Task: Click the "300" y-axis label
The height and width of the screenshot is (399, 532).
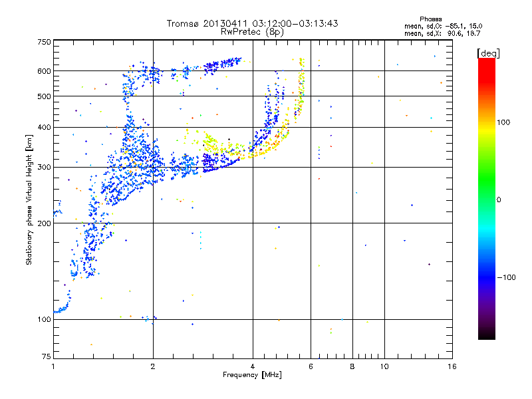Action: click(44, 167)
